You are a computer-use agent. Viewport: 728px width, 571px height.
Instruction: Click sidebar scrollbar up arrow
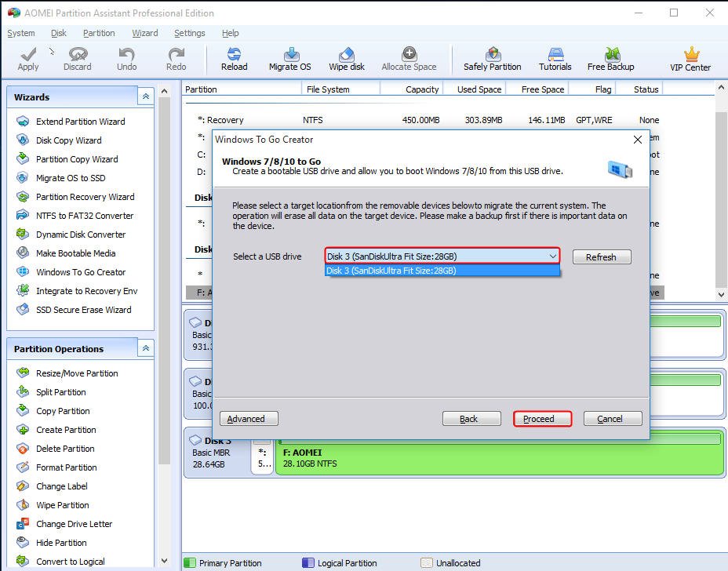tap(165, 91)
